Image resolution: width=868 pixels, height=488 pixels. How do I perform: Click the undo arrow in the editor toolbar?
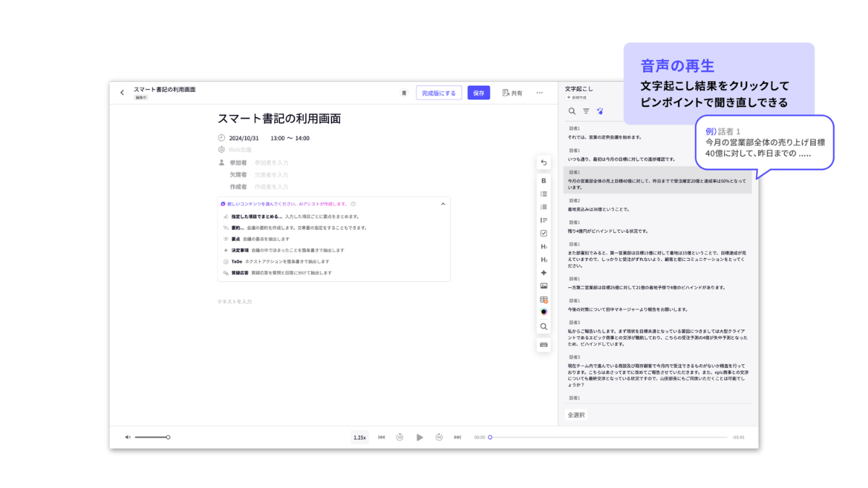(x=544, y=163)
